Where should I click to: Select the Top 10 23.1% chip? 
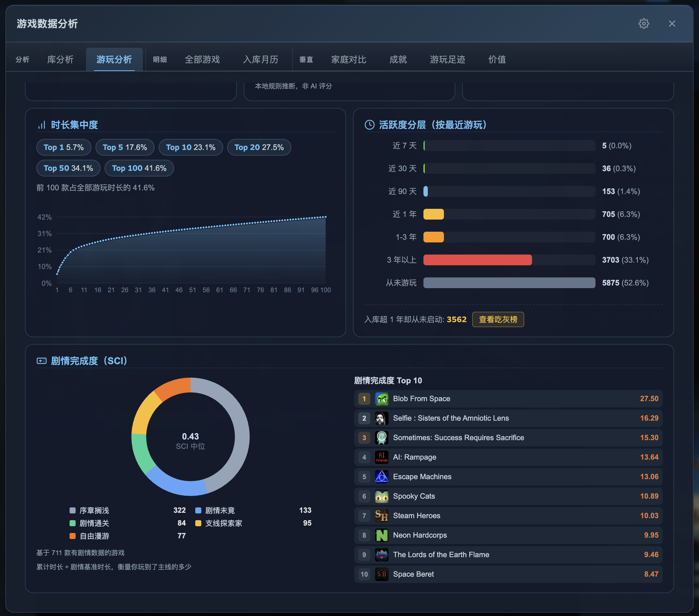(191, 148)
